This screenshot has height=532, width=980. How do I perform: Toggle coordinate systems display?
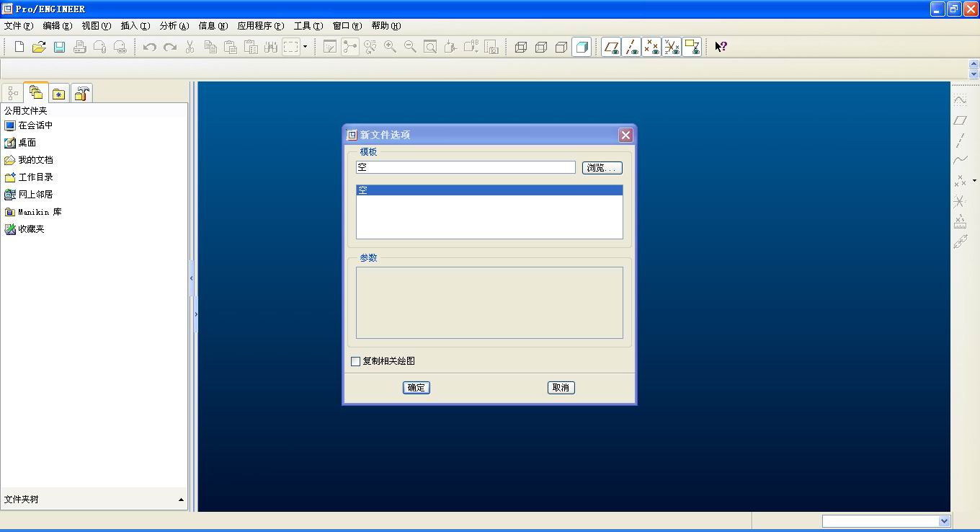click(672, 47)
